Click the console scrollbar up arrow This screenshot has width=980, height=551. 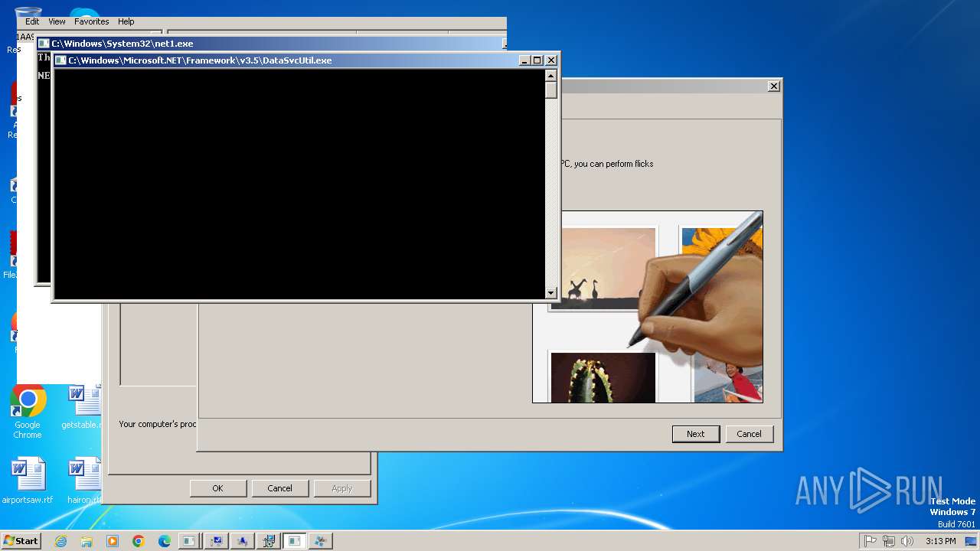(x=550, y=75)
